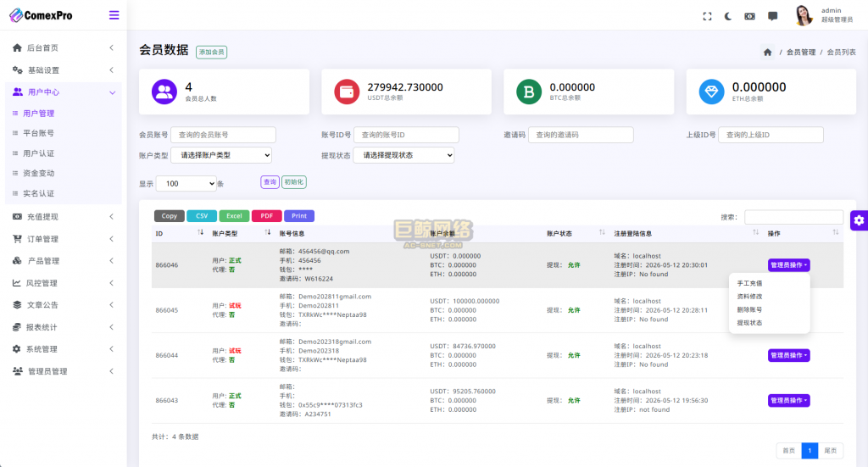Click the Copy export button
Viewport: 868px width, 467px height.
coord(169,216)
